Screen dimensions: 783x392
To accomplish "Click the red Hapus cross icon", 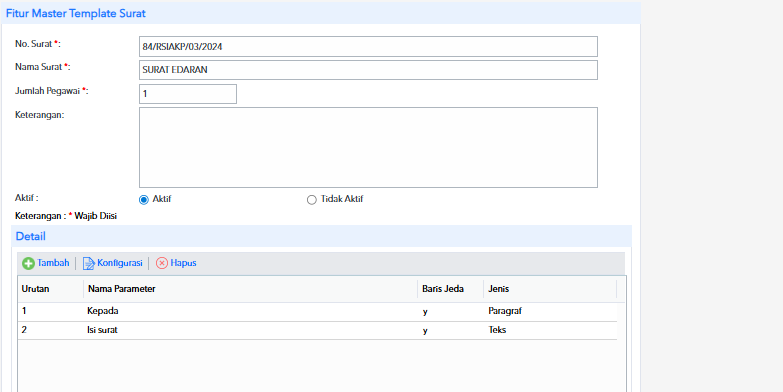I will coord(162,263).
